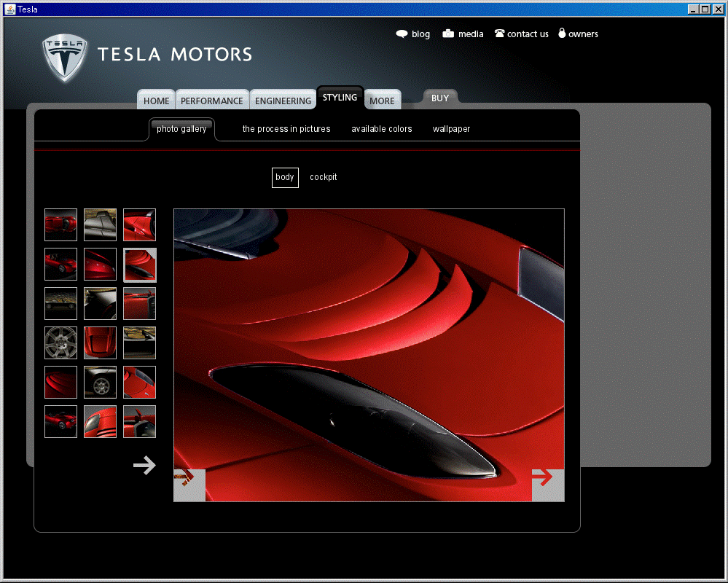728x583 pixels.
Task: Click the media camera icon
Action: [x=448, y=34]
